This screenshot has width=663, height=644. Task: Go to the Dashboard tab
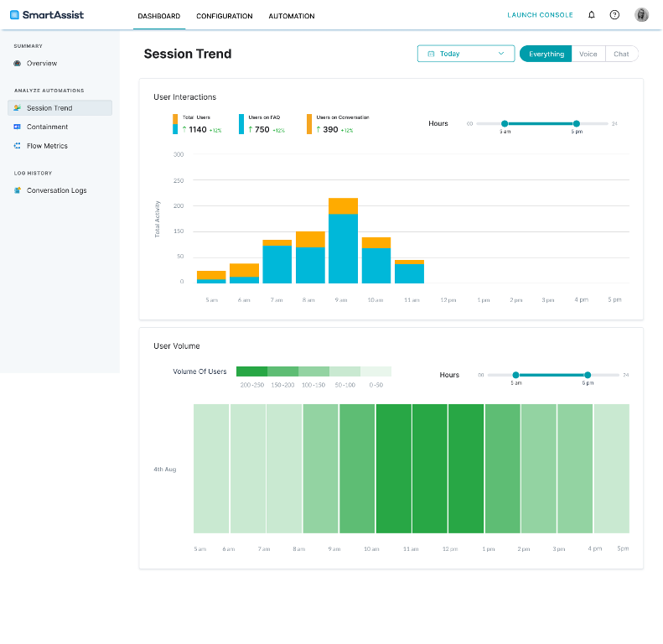click(x=159, y=16)
